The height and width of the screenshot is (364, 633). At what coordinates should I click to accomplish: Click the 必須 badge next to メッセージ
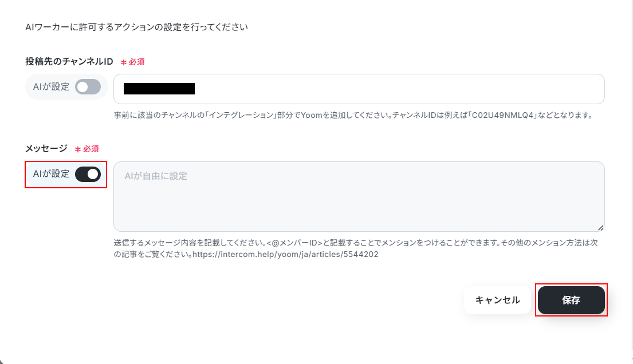coord(91,149)
